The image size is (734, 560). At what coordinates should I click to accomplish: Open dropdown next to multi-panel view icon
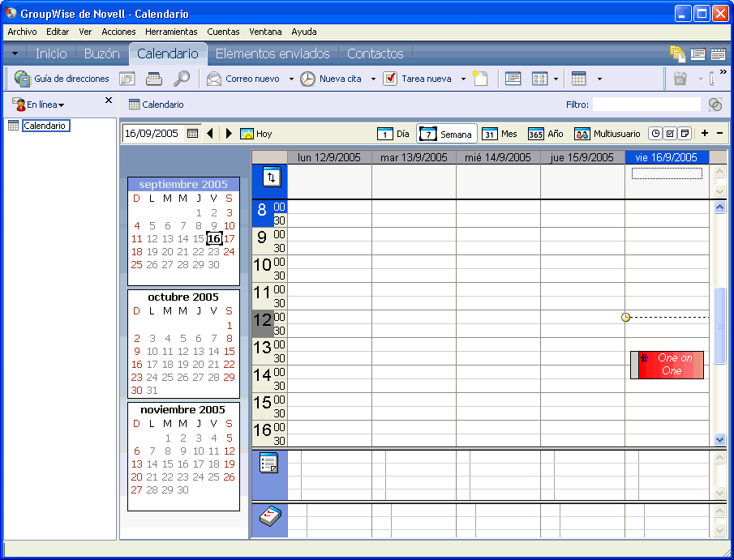click(556, 79)
